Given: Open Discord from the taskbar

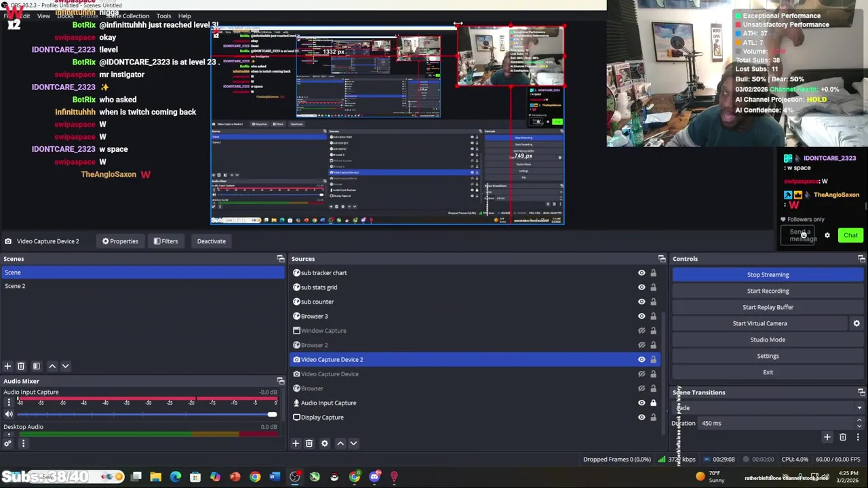Looking at the screenshot, I should coord(374,477).
